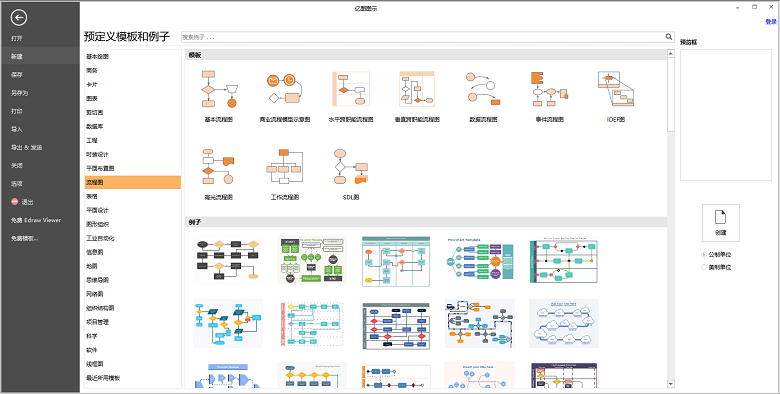Screen dimensions: 780x394
Task: Select the 美制单位 radio button
Action: pos(703,267)
